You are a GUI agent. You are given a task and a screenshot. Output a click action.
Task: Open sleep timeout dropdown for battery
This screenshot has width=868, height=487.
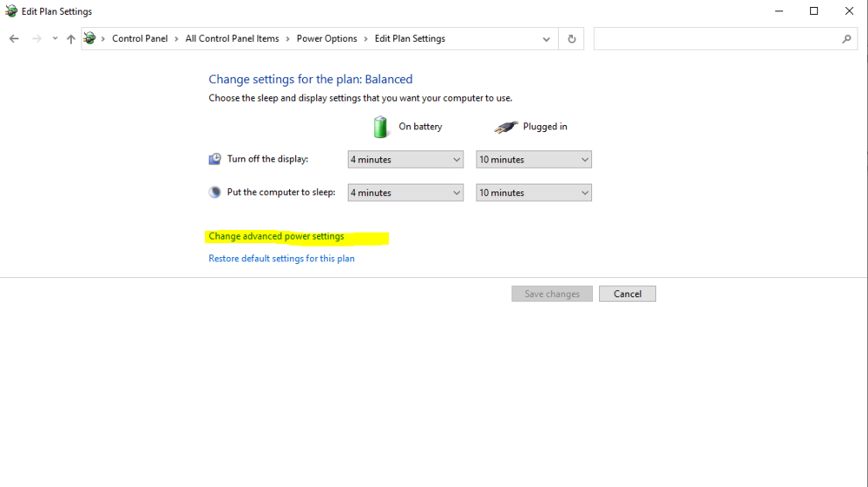click(x=405, y=193)
